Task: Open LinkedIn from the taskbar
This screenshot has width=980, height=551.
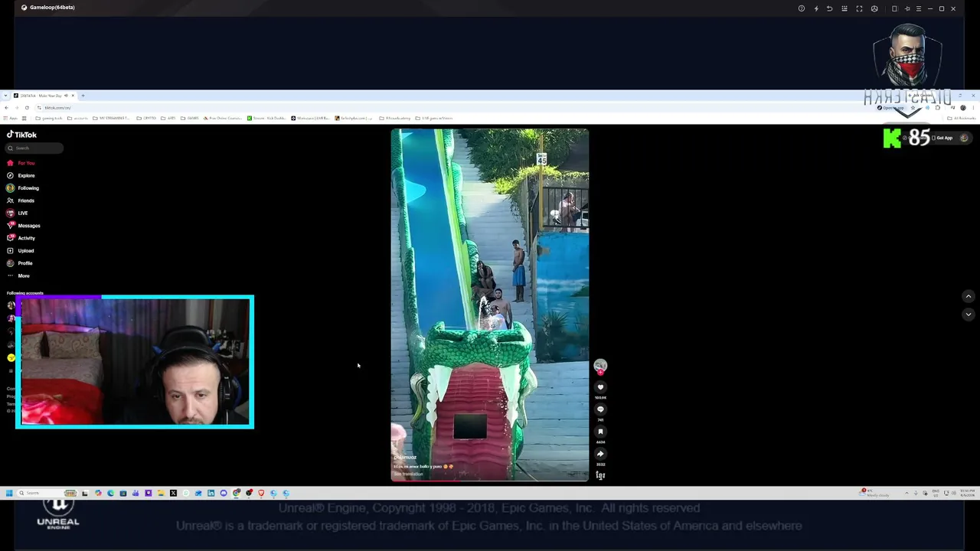Action: [211, 493]
